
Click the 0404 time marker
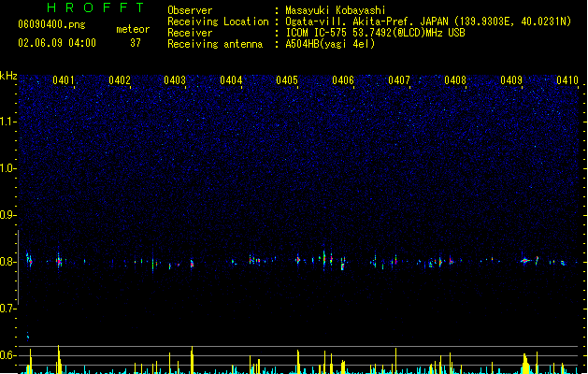tap(231, 80)
